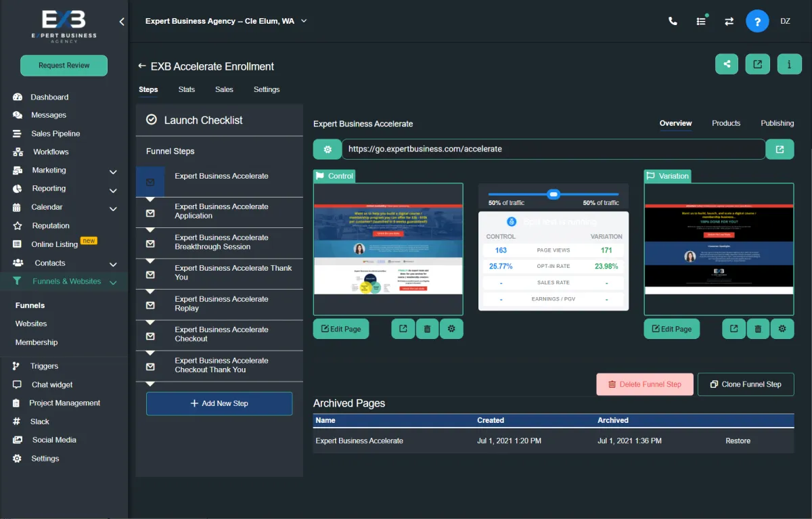
Task: Open the funnel URL via external-link button
Action: [x=780, y=149]
